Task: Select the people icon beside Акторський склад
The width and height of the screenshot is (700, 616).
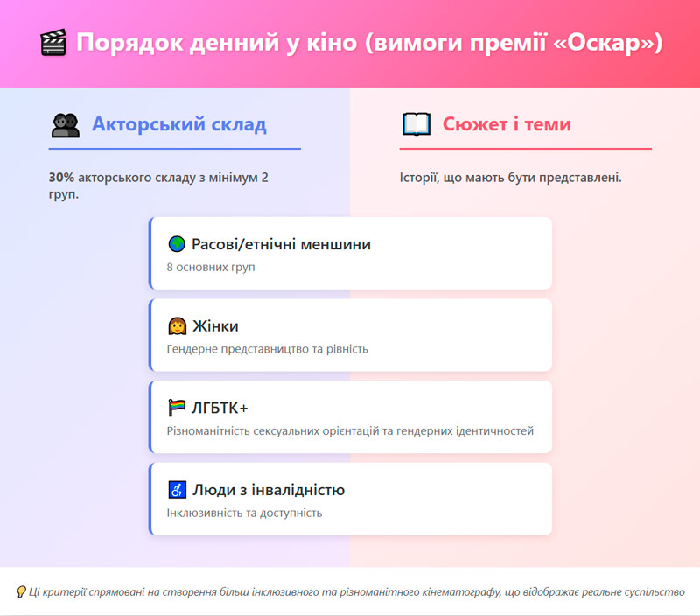Action: 64,123
